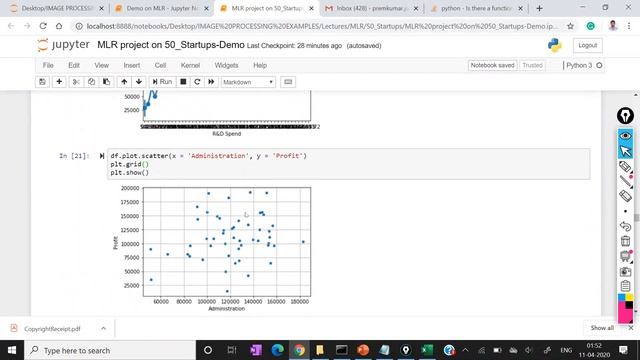Open the View menu
This screenshot has height=360, width=640.
coord(102,65)
